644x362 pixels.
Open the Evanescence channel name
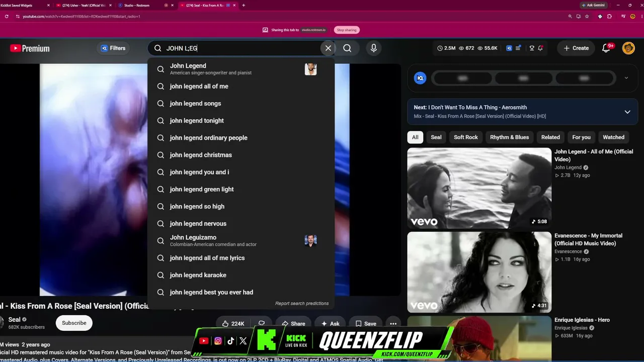(x=568, y=251)
